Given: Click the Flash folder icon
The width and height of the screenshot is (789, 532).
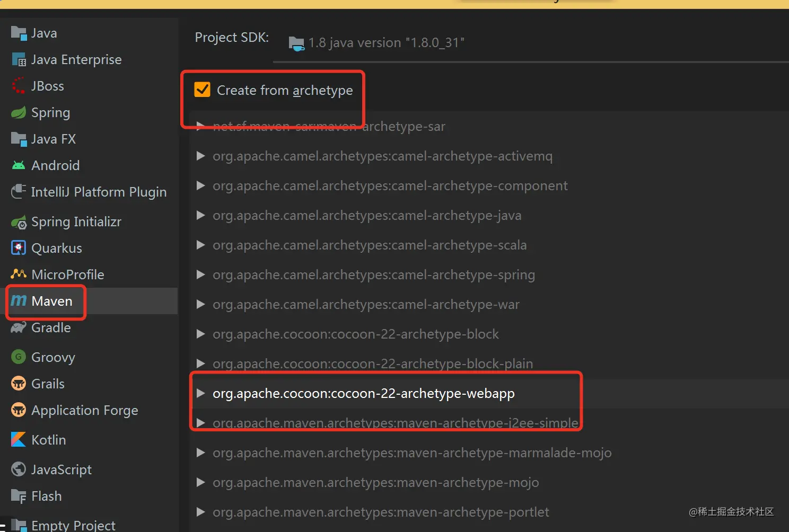Looking at the screenshot, I should 19,496.
